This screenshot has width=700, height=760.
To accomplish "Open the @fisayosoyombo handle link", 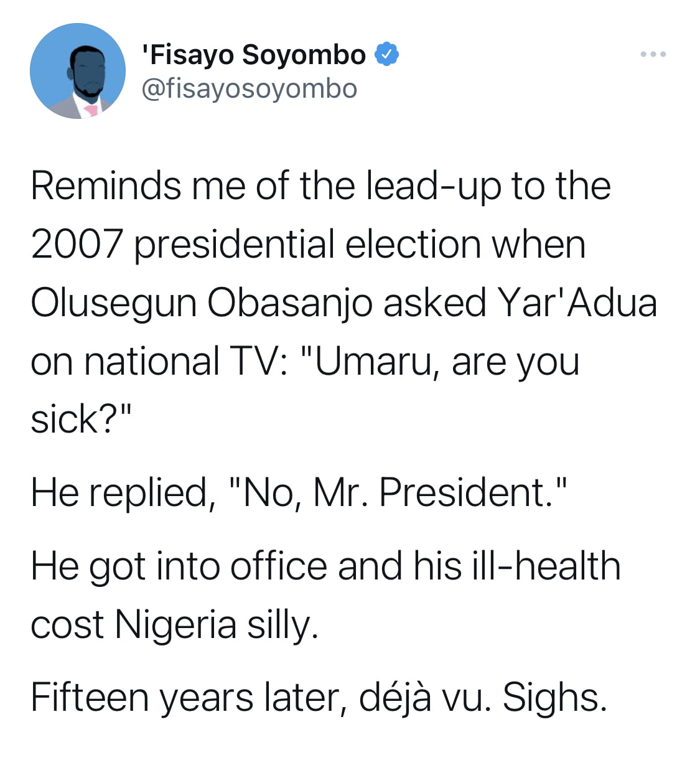I will pyautogui.click(x=250, y=88).
